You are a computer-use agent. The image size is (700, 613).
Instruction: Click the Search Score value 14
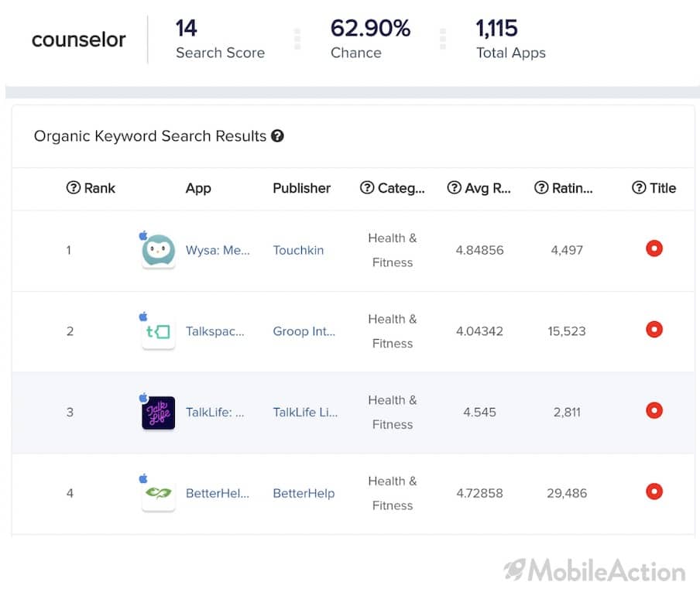(186, 28)
